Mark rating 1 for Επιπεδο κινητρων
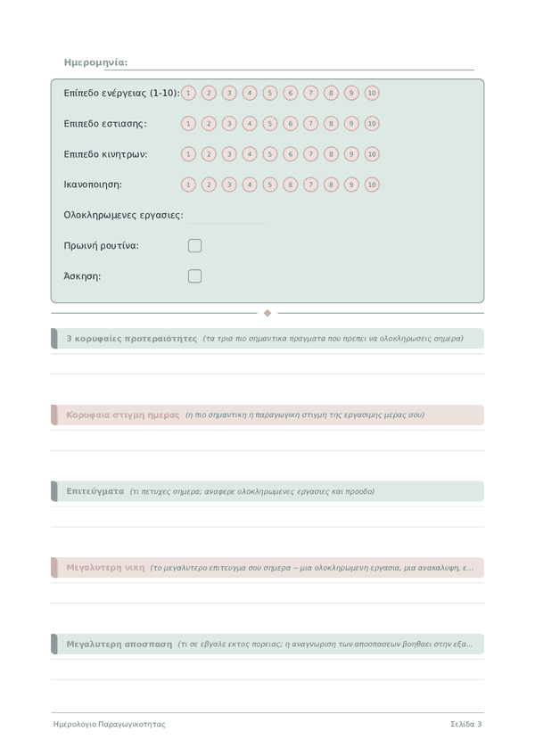Viewport: 535px width, 756px height. tap(189, 154)
